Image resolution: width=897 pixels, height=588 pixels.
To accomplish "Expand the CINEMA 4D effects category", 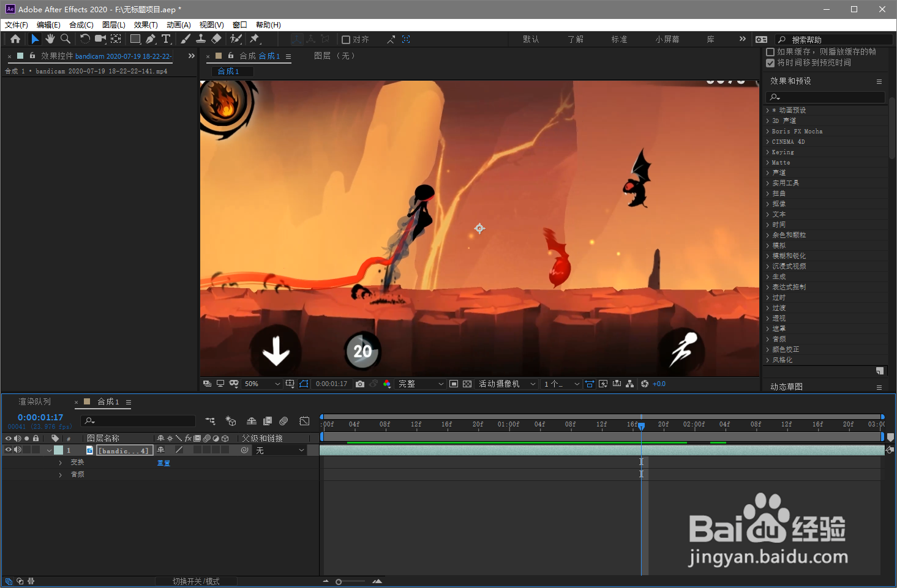I will click(767, 142).
